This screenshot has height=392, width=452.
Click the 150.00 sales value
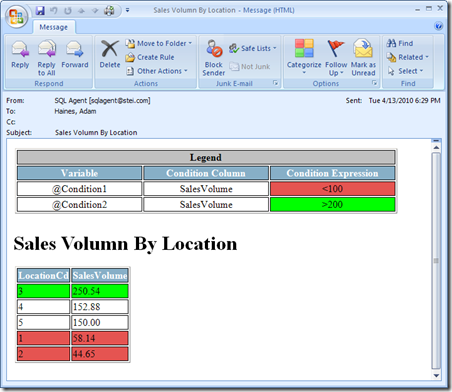100,322
